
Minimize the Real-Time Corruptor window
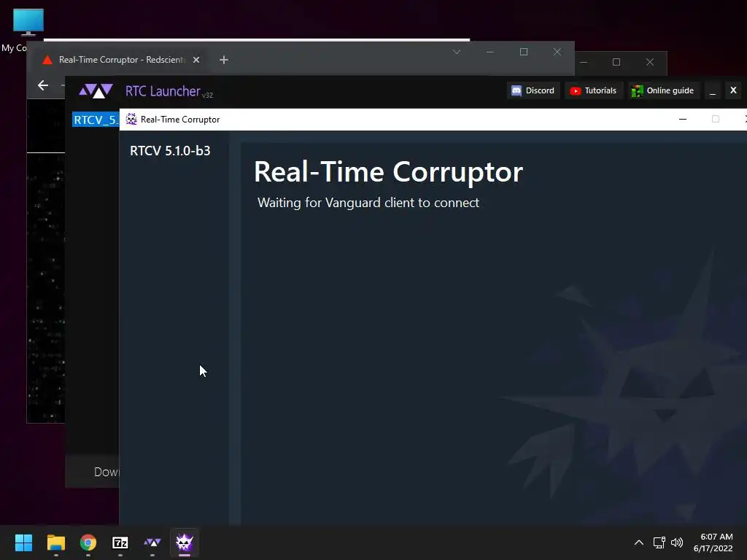683,119
